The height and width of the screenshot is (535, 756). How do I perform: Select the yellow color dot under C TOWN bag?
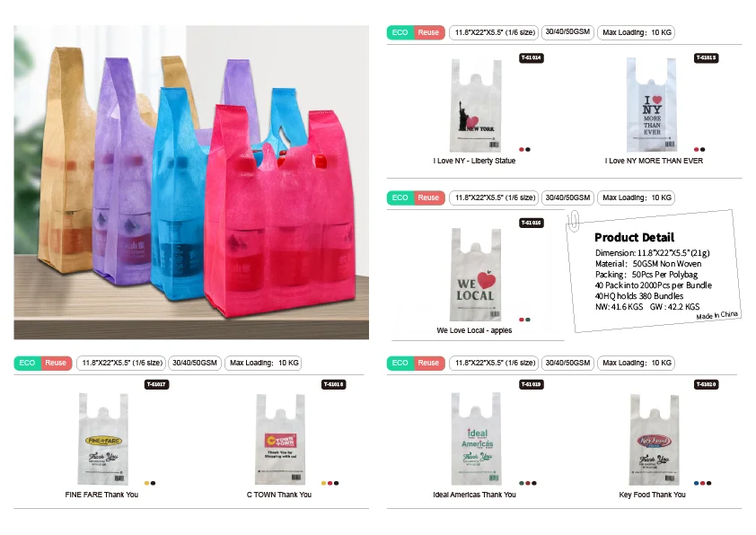point(323,483)
